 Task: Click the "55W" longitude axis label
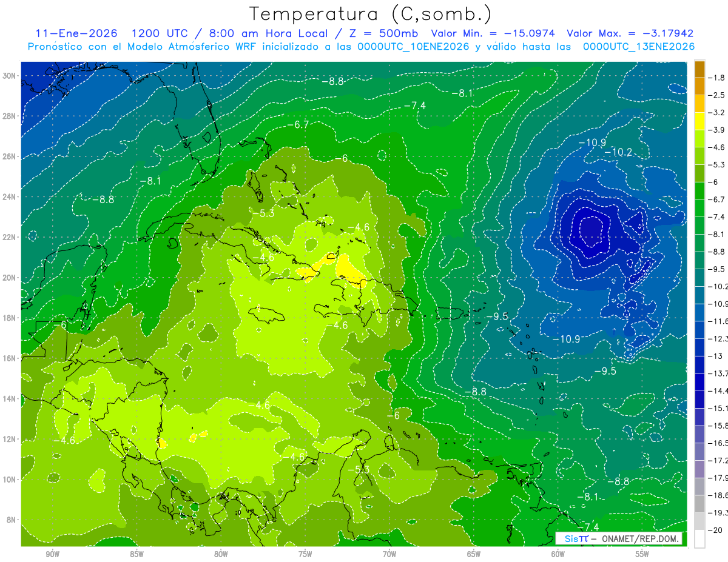point(642,554)
